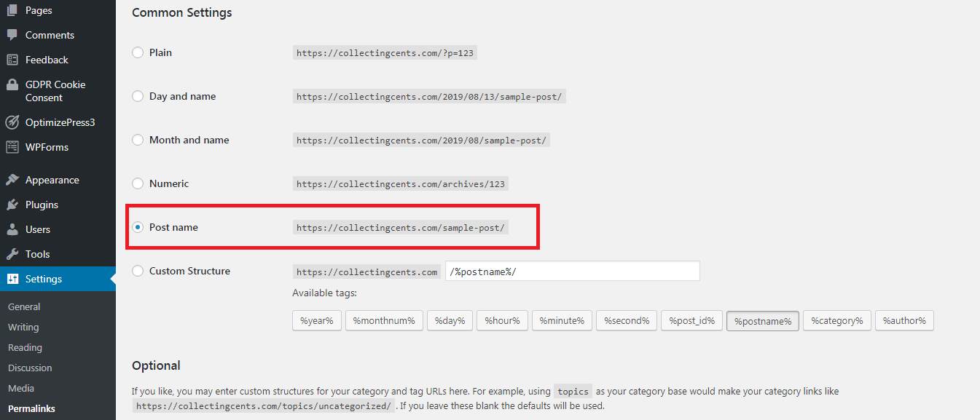Viewport: 980px width, 420px height.
Task: Select the Numeric permalink radio button
Action: click(138, 183)
